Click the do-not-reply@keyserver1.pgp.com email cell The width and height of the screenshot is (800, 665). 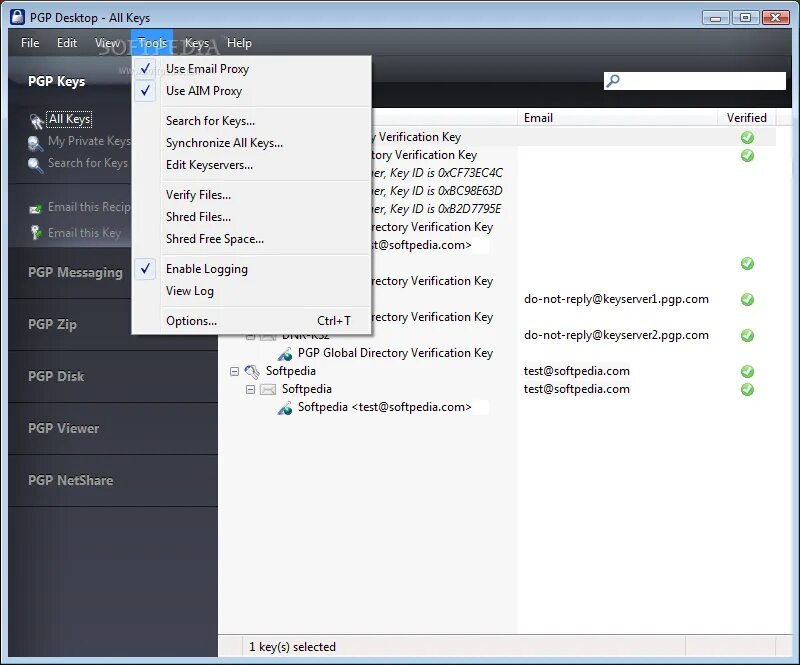(x=616, y=299)
